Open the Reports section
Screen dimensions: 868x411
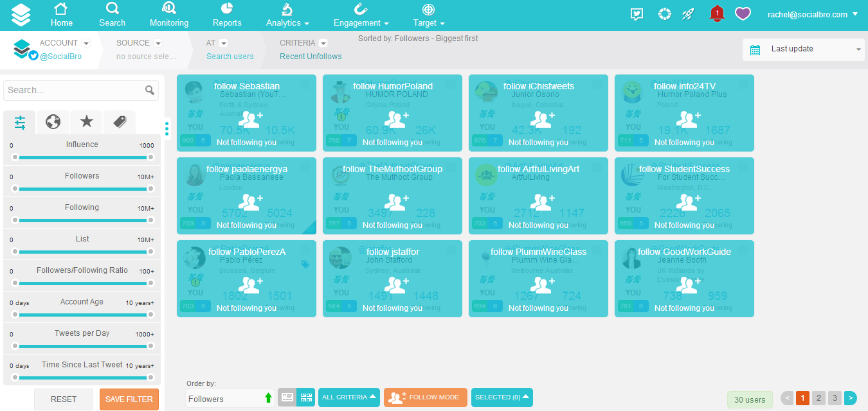(227, 15)
